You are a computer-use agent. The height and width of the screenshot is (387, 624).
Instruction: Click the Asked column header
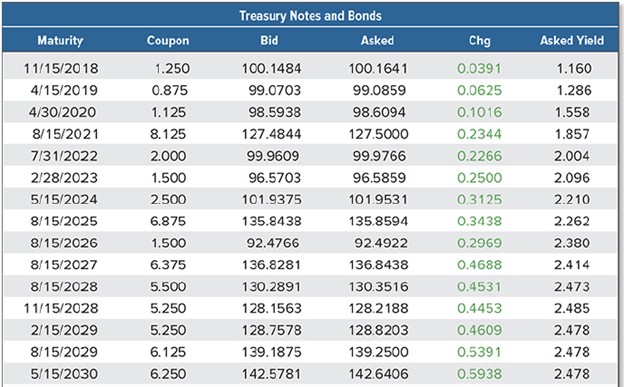377,40
